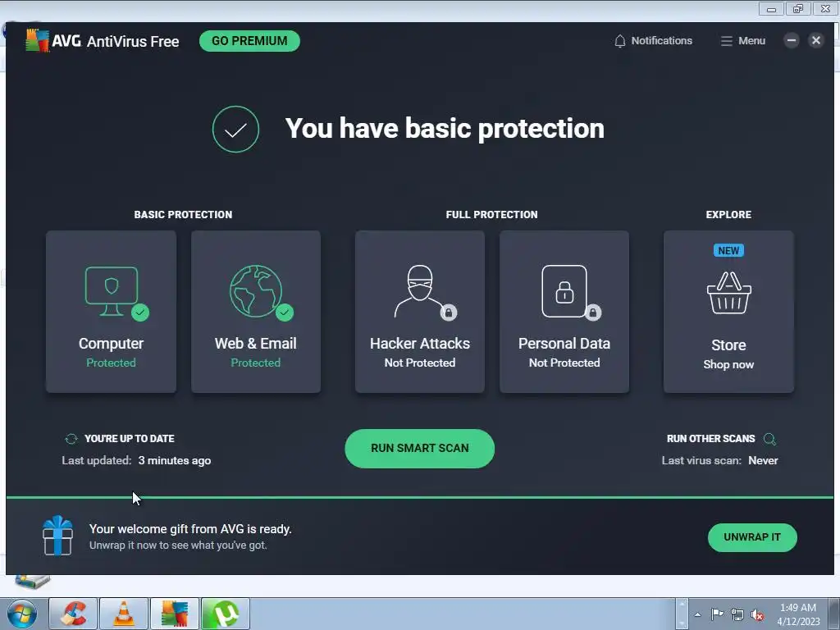Open the Windows Start button
This screenshot has height=630, width=840.
22,614
